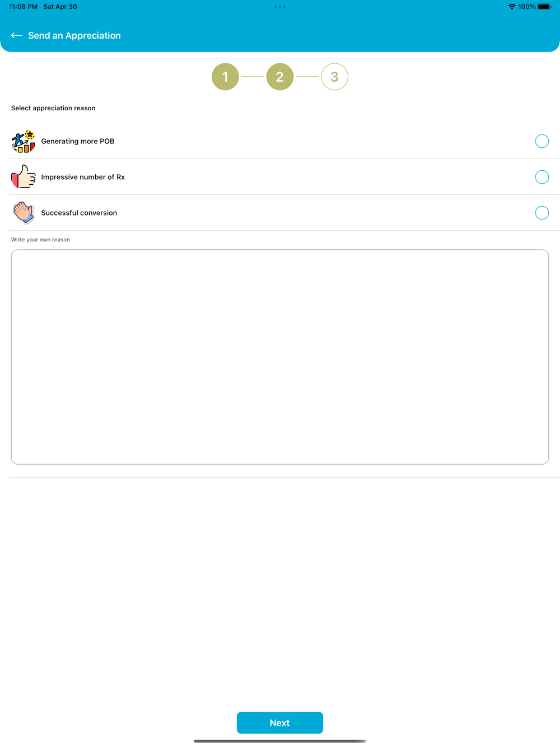This screenshot has height=747, width=560.
Task: Go to step 2 in progress indicator
Action: click(280, 77)
